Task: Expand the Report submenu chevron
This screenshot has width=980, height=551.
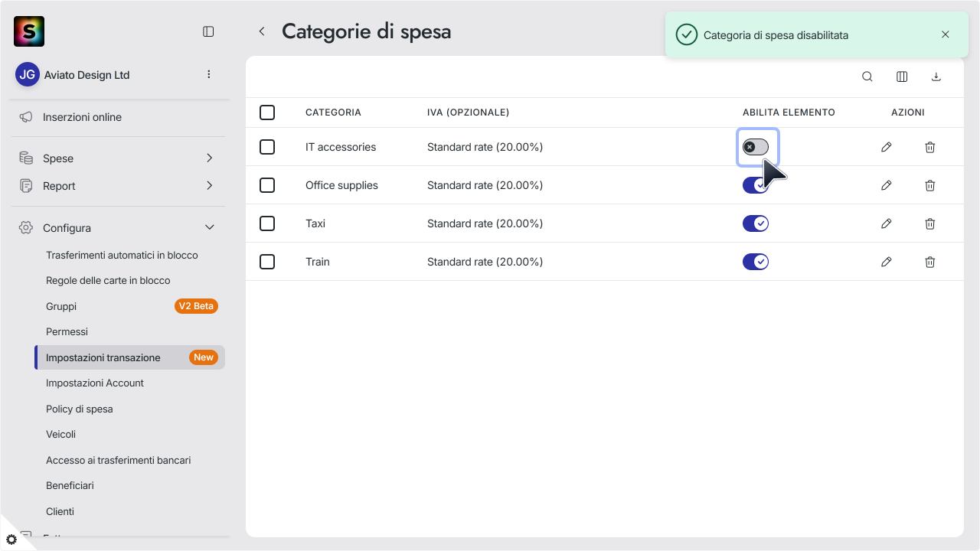Action: 209,186
